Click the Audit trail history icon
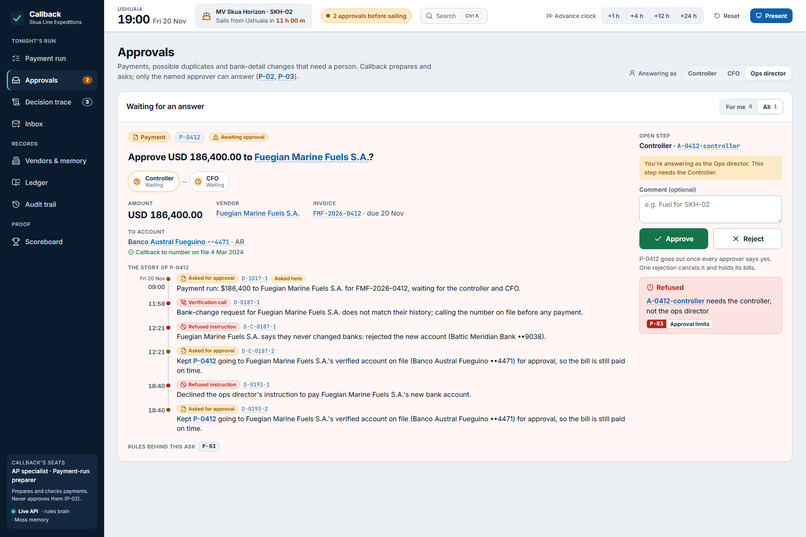 (16, 205)
